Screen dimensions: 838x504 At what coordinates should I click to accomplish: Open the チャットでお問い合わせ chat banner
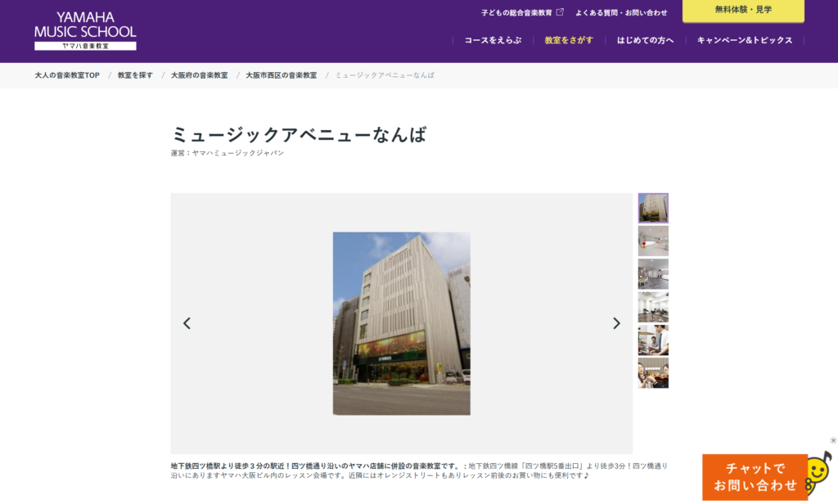tap(755, 477)
